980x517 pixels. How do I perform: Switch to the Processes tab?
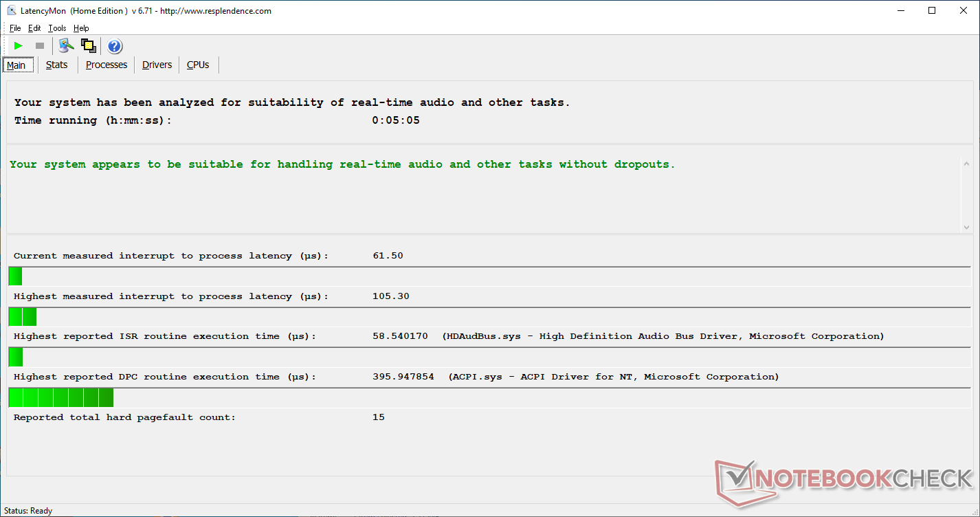107,65
